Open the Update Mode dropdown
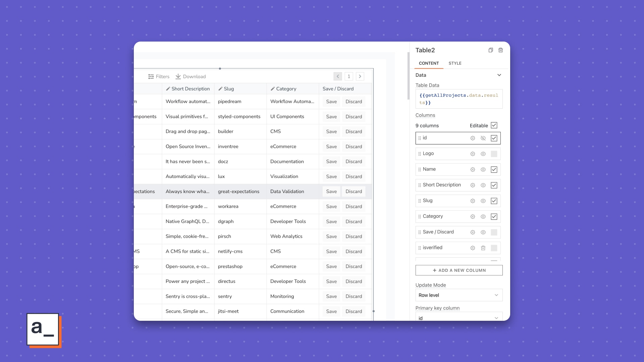Viewport: 644px width, 362px height. click(459, 295)
